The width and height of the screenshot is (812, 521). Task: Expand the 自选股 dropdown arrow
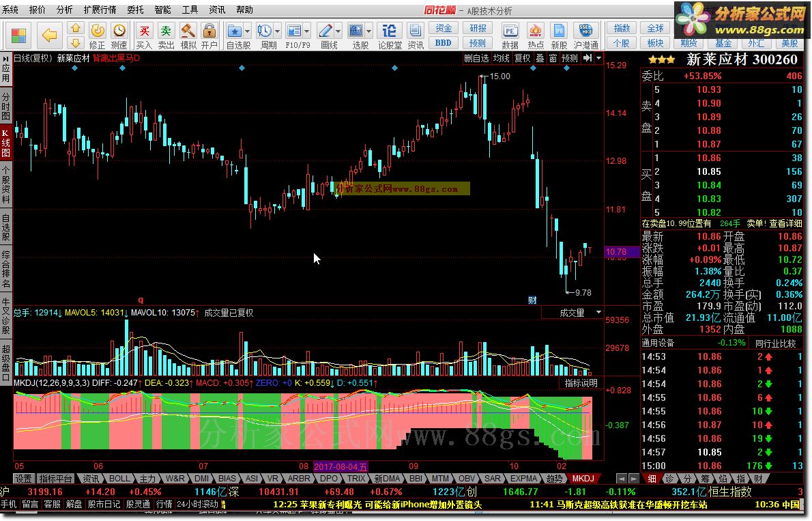[x=248, y=31]
